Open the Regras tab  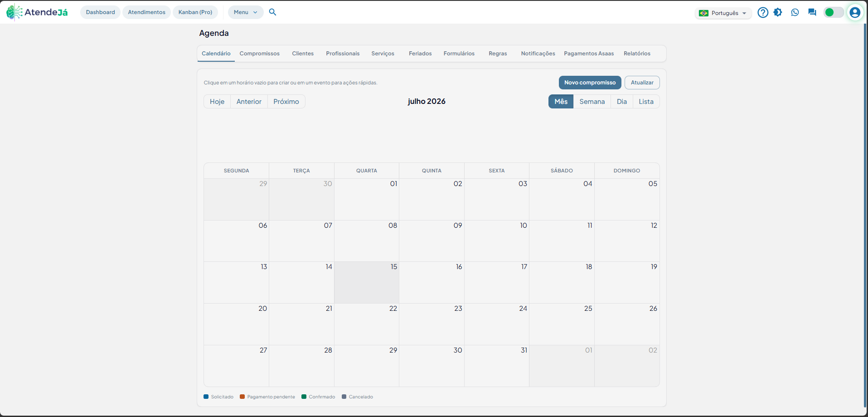click(498, 54)
